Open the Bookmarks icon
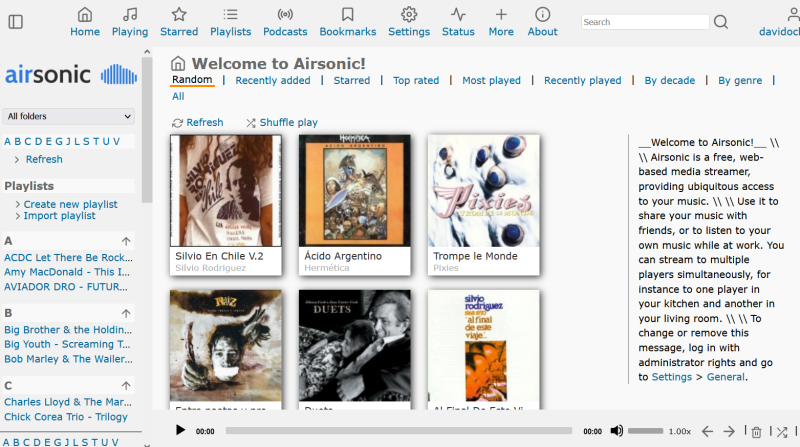The image size is (800, 447). [348, 14]
